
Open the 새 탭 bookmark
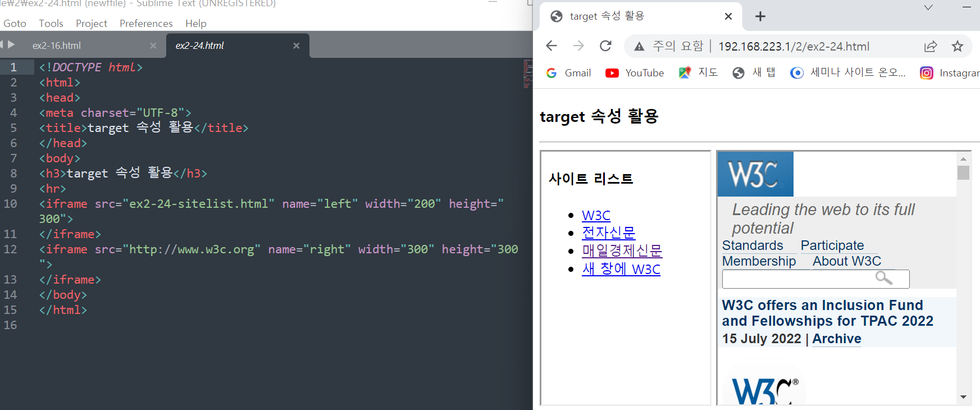pyautogui.click(x=754, y=73)
